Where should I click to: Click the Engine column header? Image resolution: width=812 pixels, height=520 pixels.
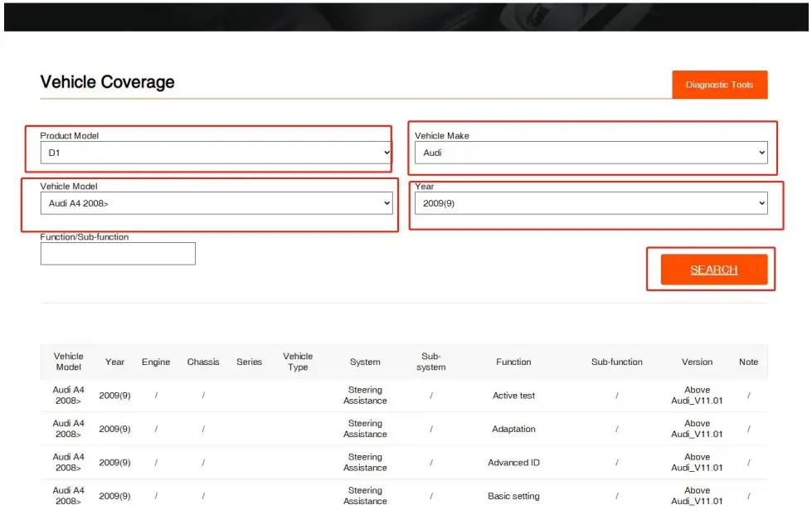tap(156, 362)
